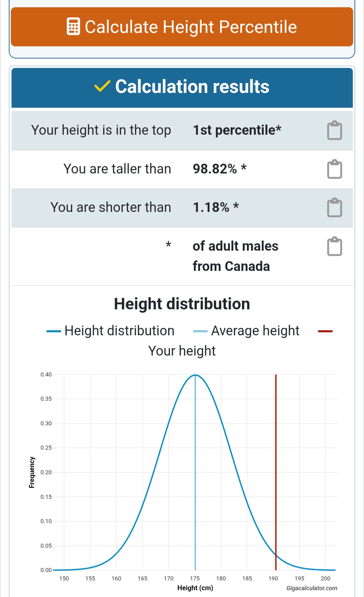Toggle the Height distribution legend label
The height and width of the screenshot is (597, 364).
coord(119,331)
